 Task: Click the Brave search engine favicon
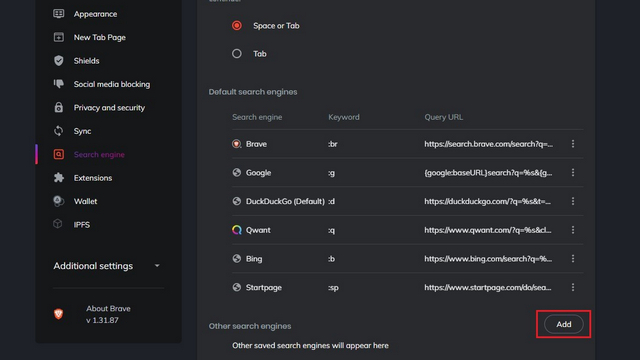pyautogui.click(x=236, y=144)
